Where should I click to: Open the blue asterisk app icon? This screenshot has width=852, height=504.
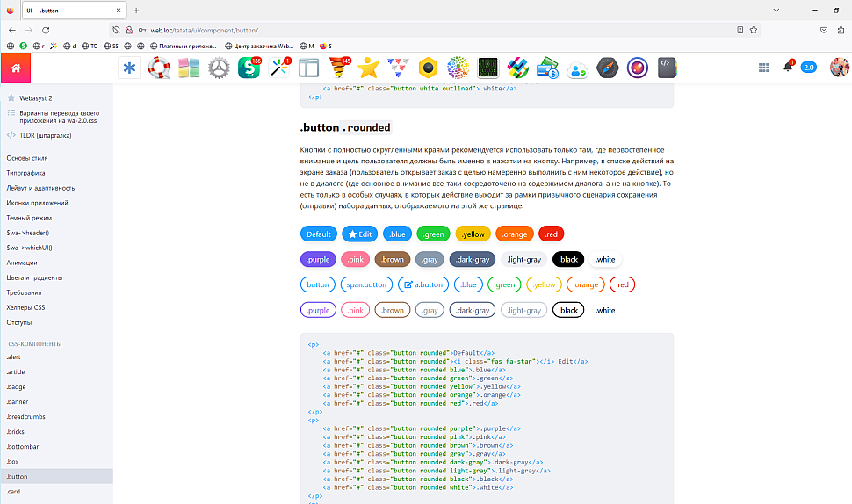click(x=130, y=68)
